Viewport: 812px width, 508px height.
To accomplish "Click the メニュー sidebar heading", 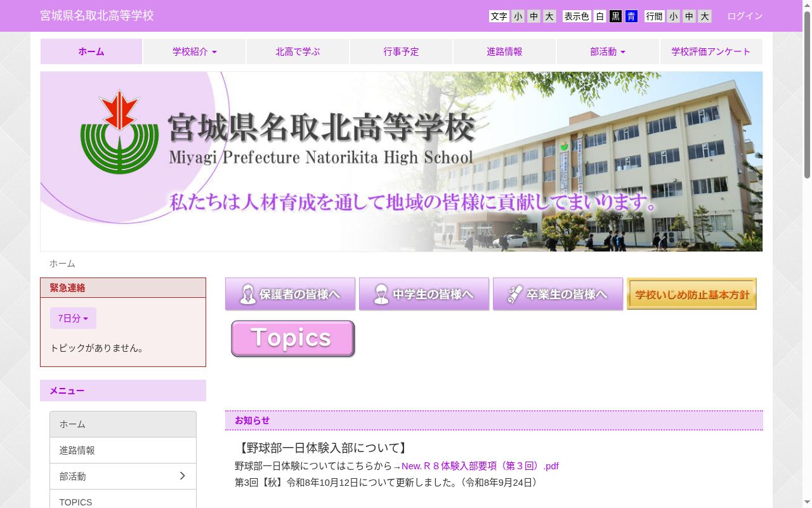I will tap(123, 391).
